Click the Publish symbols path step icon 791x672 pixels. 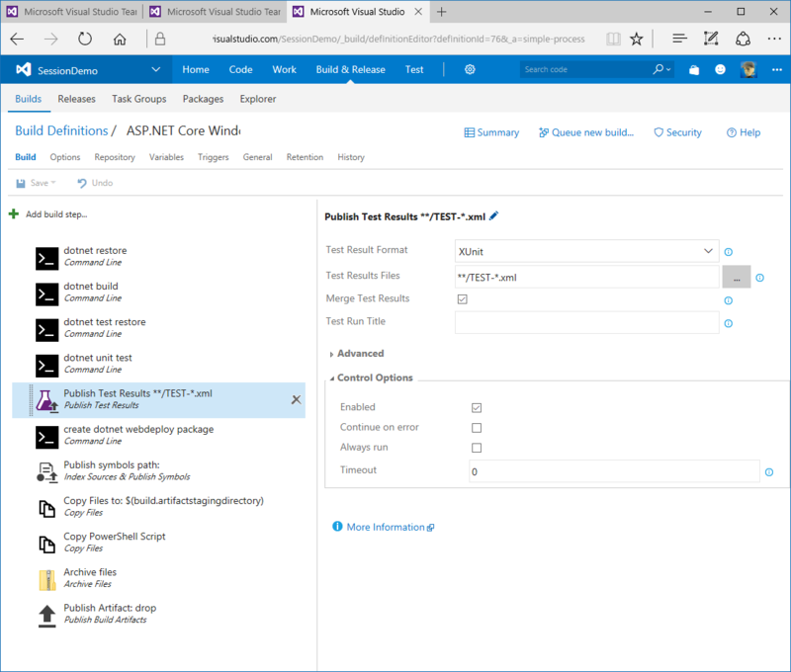tap(46, 472)
